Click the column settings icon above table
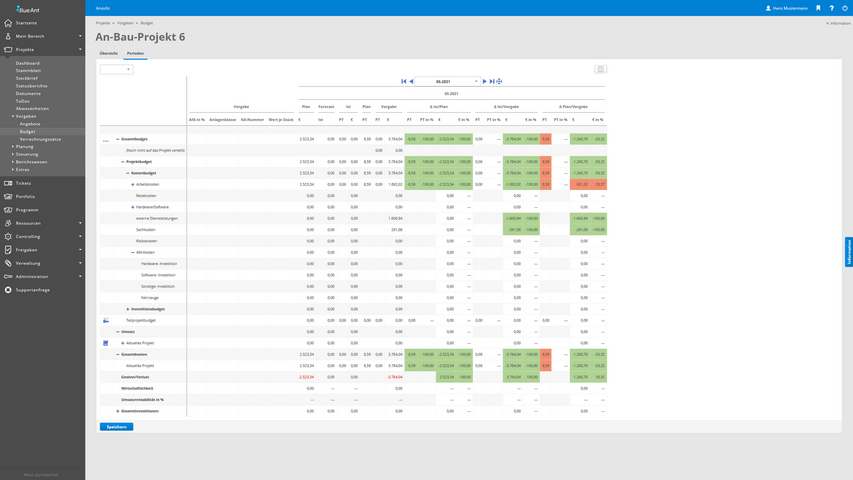Screen dimensions: 853x480 (x=600, y=70)
